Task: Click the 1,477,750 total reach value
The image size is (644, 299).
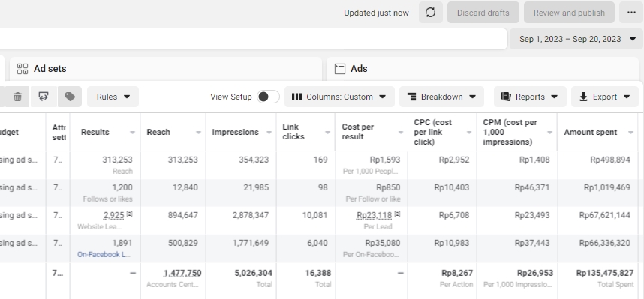Action: pyautogui.click(x=182, y=274)
